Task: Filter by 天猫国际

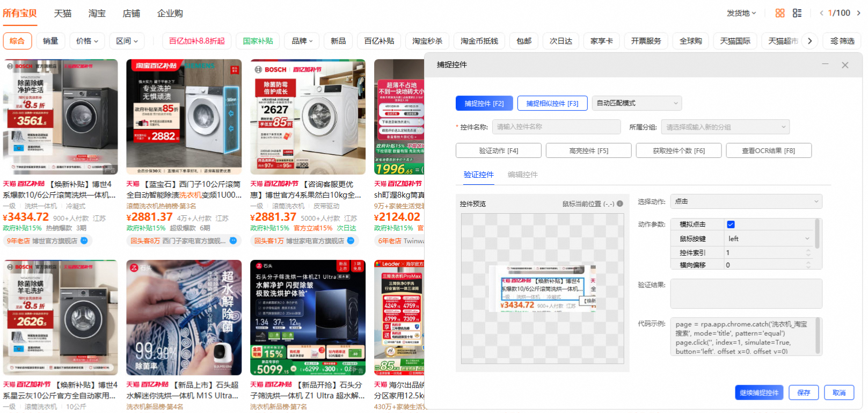Action: pyautogui.click(x=735, y=41)
